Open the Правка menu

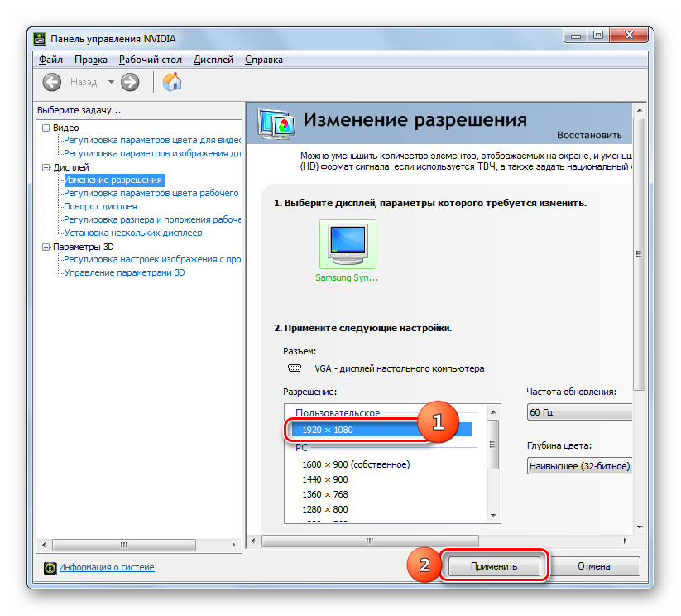point(91,60)
